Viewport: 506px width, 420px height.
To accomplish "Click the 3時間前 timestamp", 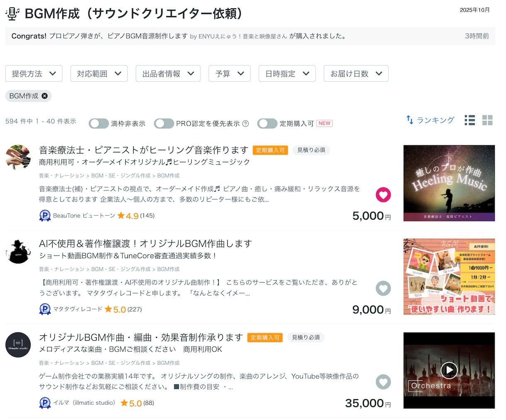I will pyautogui.click(x=477, y=36).
